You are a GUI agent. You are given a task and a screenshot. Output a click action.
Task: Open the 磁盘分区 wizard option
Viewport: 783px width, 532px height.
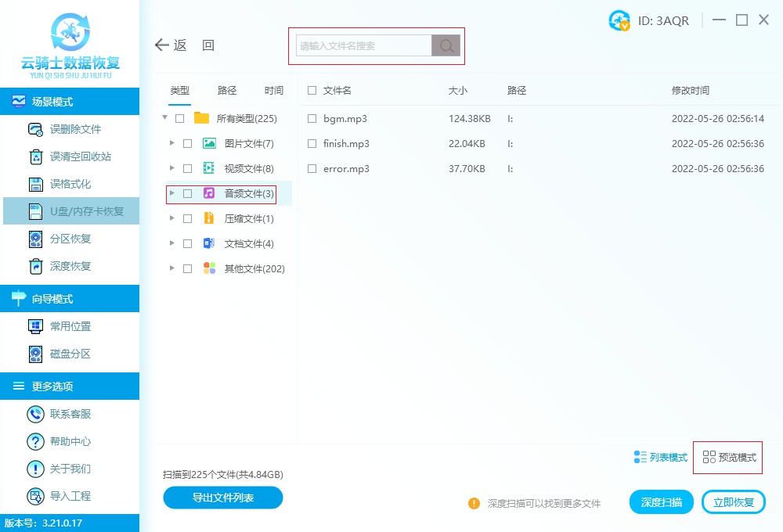(70, 354)
